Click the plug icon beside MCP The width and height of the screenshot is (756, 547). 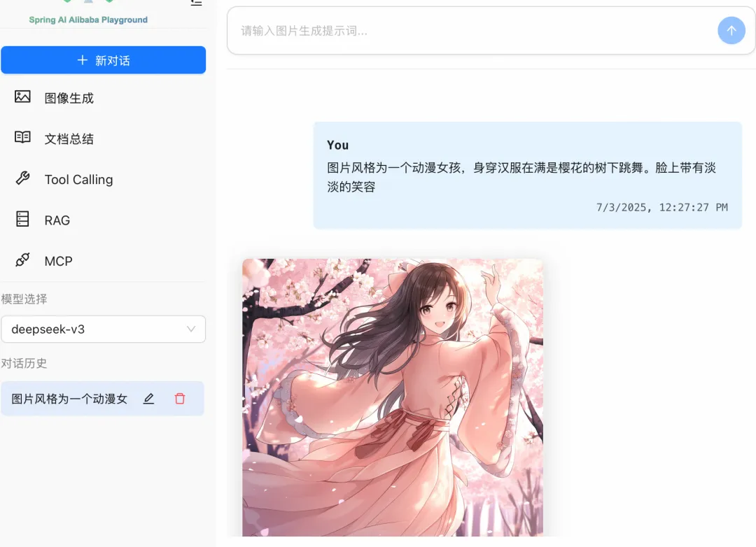pos(22,260)
